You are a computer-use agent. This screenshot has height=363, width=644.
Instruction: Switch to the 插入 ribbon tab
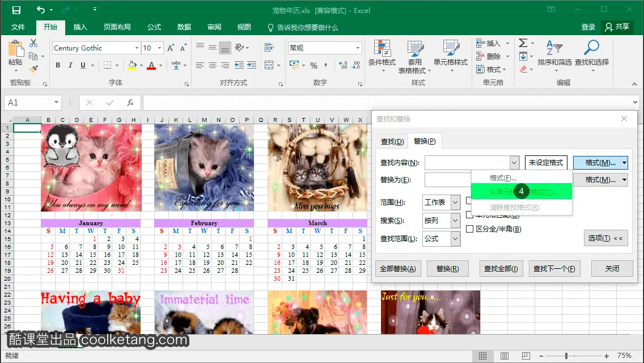click(80, 27)
